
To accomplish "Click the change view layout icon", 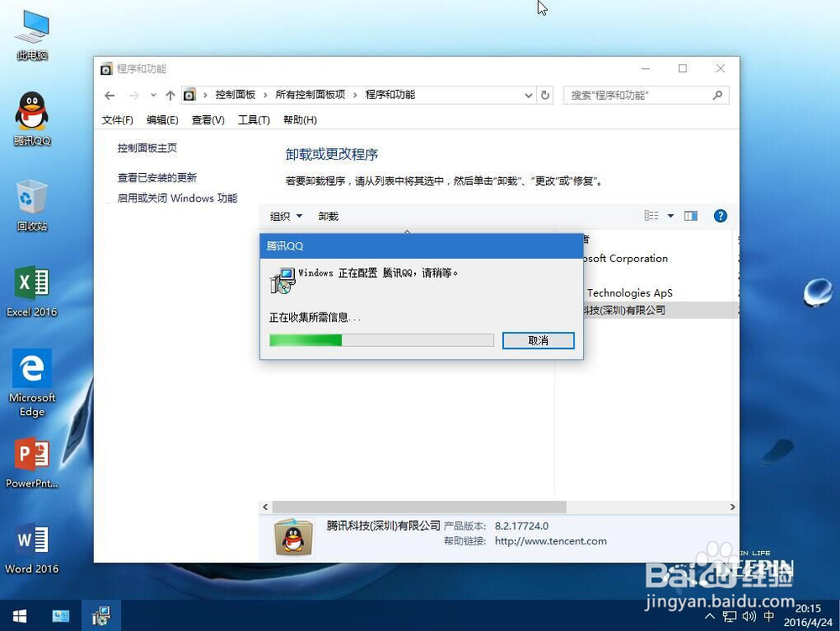I will pyautogui.click(x=652, y=216).
